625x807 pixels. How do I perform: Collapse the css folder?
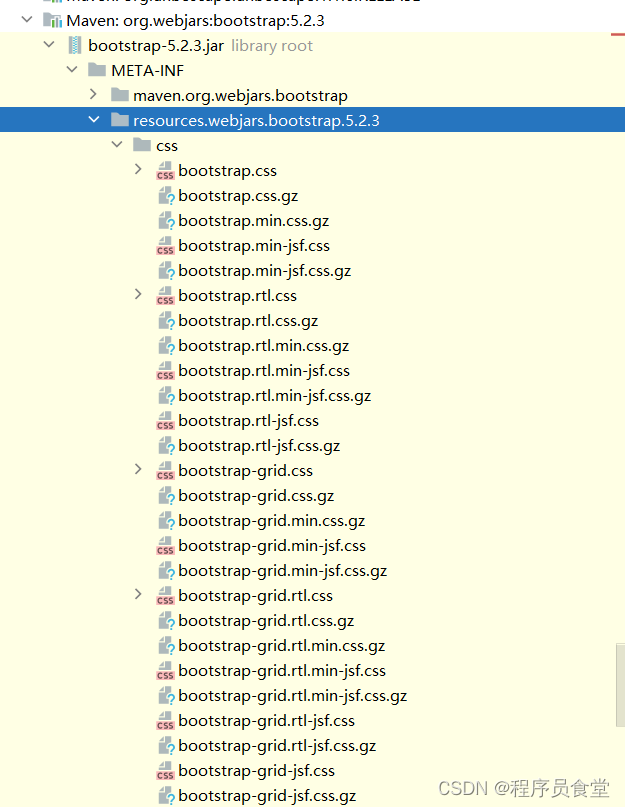117,145
